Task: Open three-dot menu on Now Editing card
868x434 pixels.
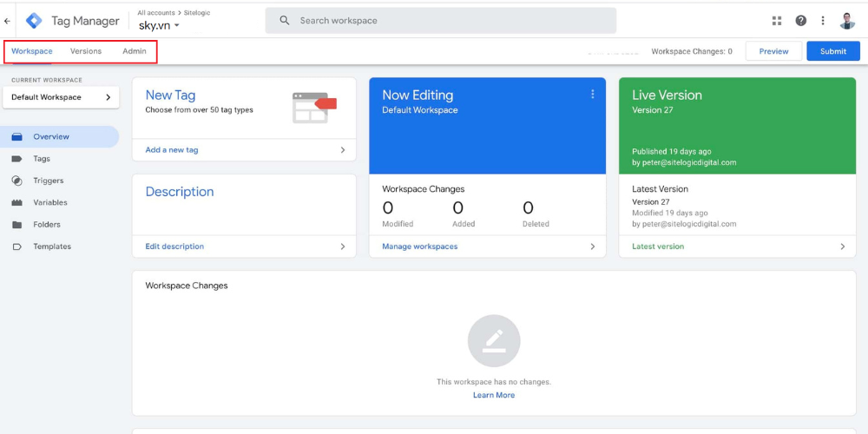Action: click(593, 95)
